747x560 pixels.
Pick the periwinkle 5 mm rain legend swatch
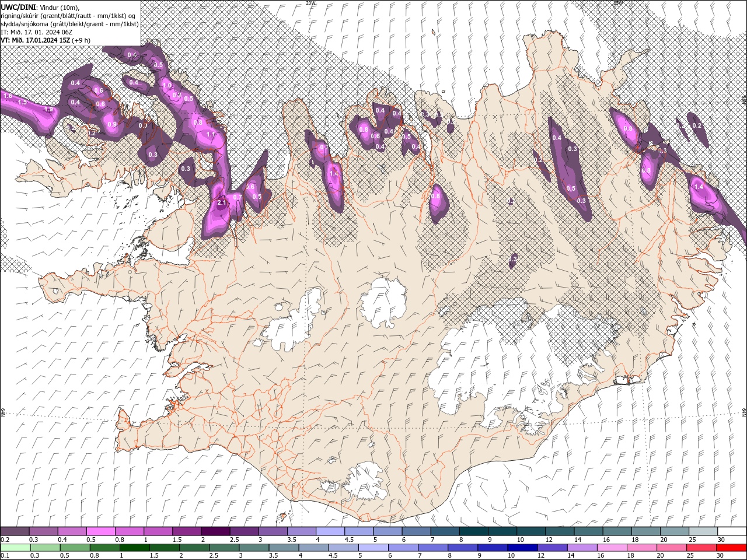(372, 548)
